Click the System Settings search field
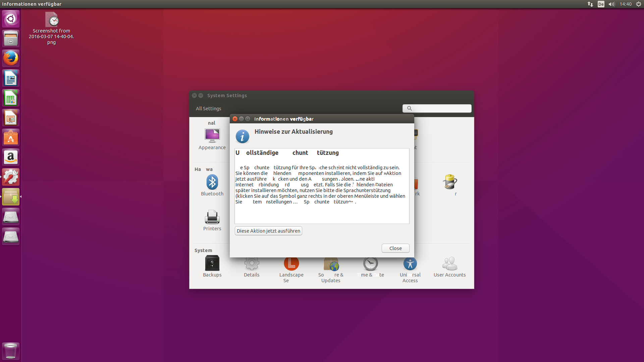 tap(439, 108)
